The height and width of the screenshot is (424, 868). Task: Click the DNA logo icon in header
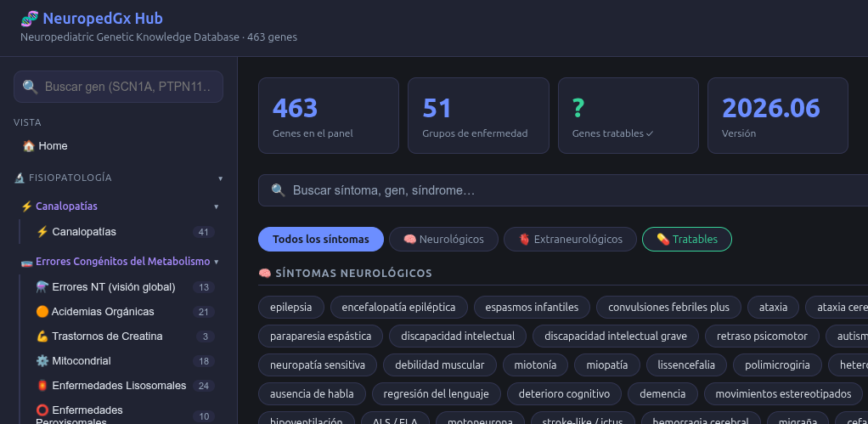pos(30,19)
